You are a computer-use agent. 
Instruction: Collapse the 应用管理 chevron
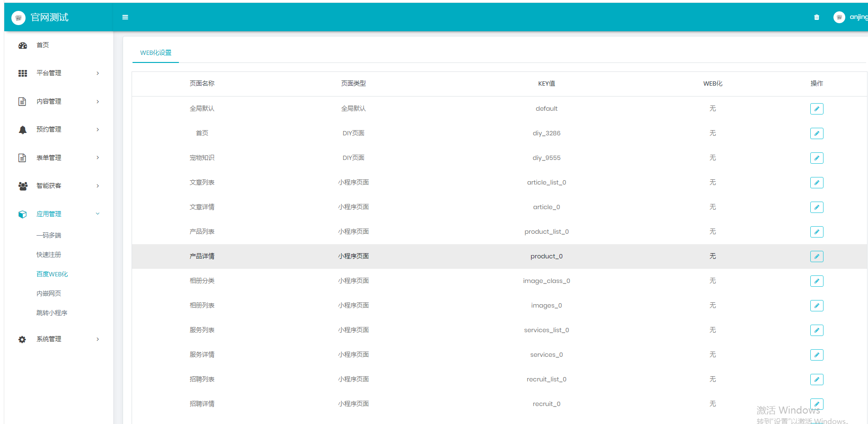pyautogui.click(x=98, y=214)
